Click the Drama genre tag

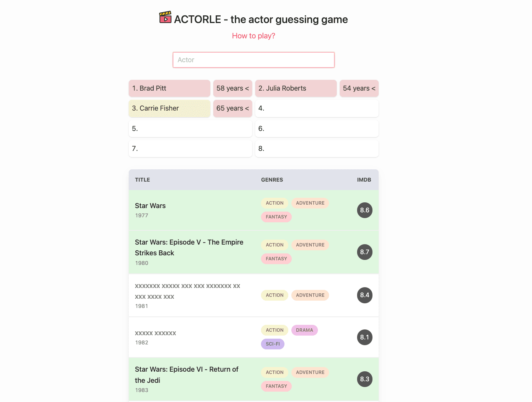click(304, 330)
